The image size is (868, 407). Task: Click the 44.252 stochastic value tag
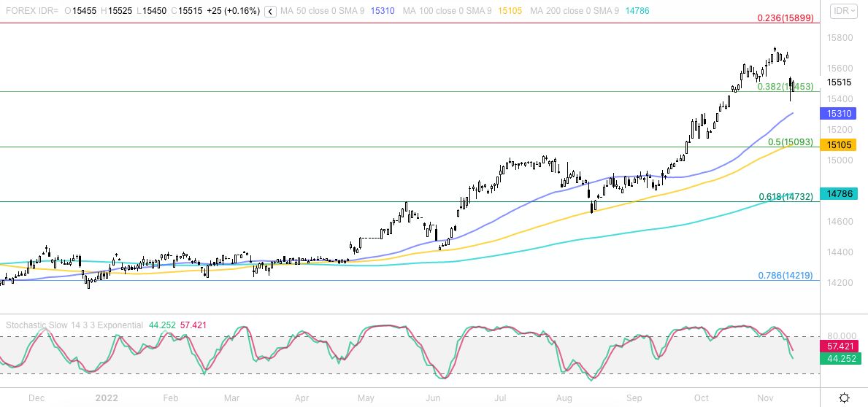click(x=840, y=359)
